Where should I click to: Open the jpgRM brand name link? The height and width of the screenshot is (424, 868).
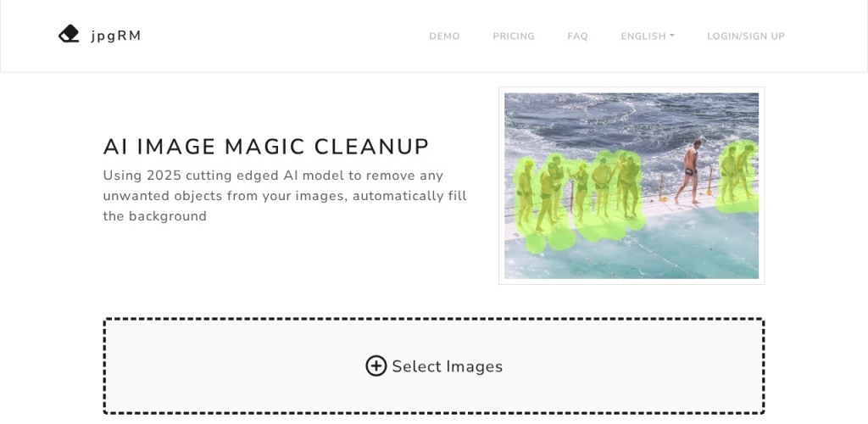(x=116, y=36)
